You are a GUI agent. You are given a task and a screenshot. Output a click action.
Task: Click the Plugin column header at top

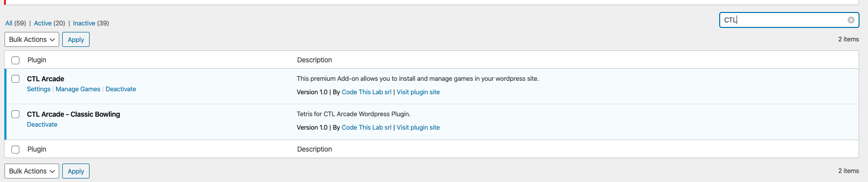point(37,60)
